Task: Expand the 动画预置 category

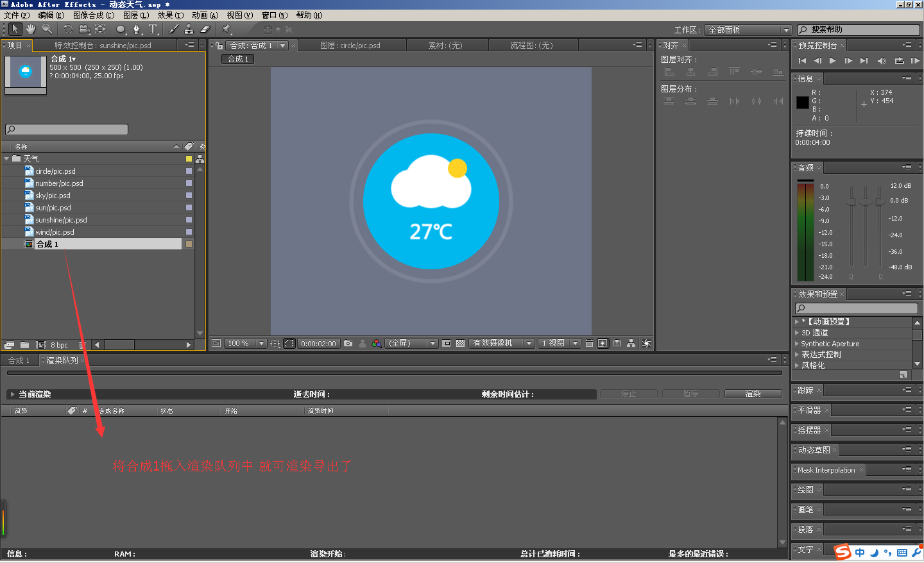Action: (x=797, y=322)
